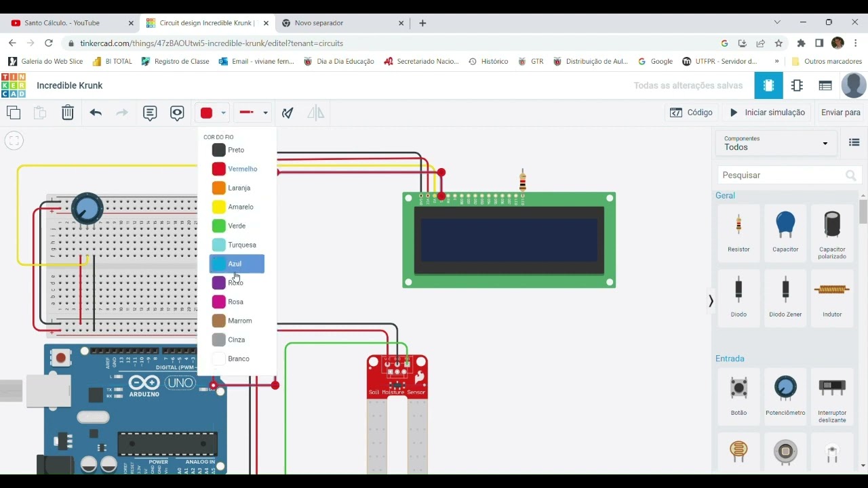Open wire type dropdown
Screen dimensions: 868x488
click(x=253, y=113)
